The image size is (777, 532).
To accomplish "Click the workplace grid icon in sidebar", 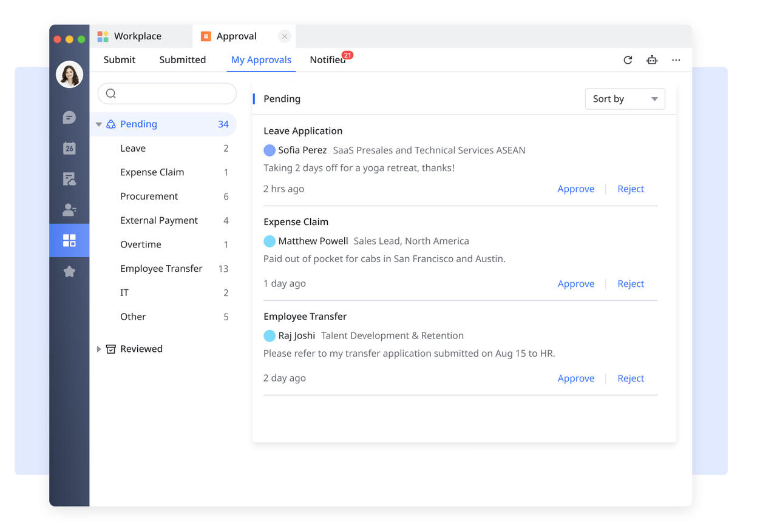I will pos(69,241).
